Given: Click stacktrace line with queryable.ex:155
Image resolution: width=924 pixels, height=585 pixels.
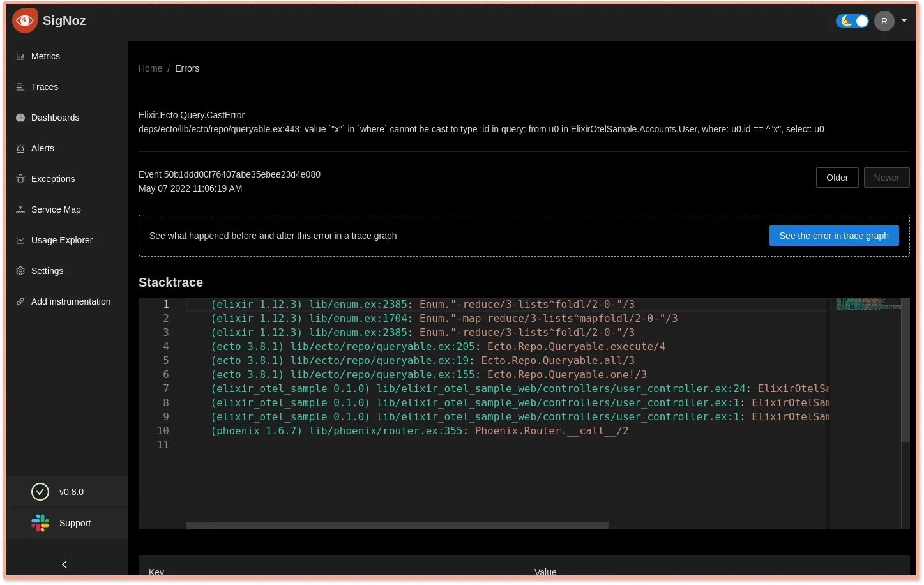Looking at the screenshot, I should tap(429, 374).
